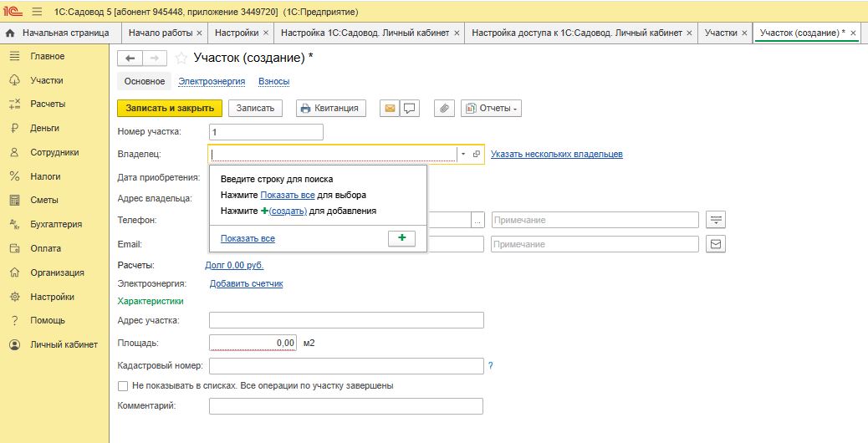Collapse the Характеристики group header
The height and width of the screenshot is (443, 868).
tap(151, 302)
